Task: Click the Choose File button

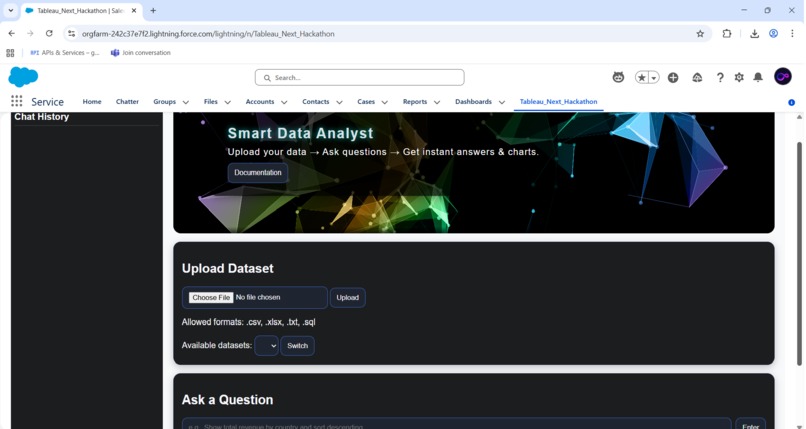Action: click(x=211, y=297)
